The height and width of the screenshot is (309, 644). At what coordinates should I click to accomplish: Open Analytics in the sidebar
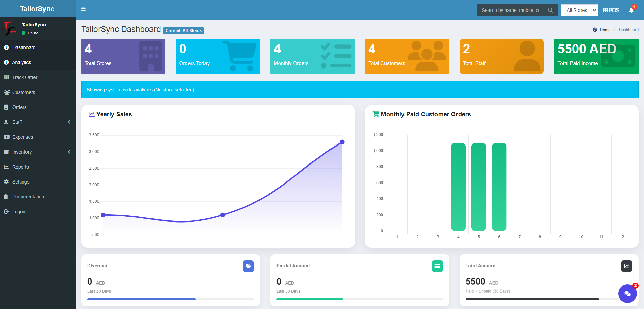click(x=38, y=62)
